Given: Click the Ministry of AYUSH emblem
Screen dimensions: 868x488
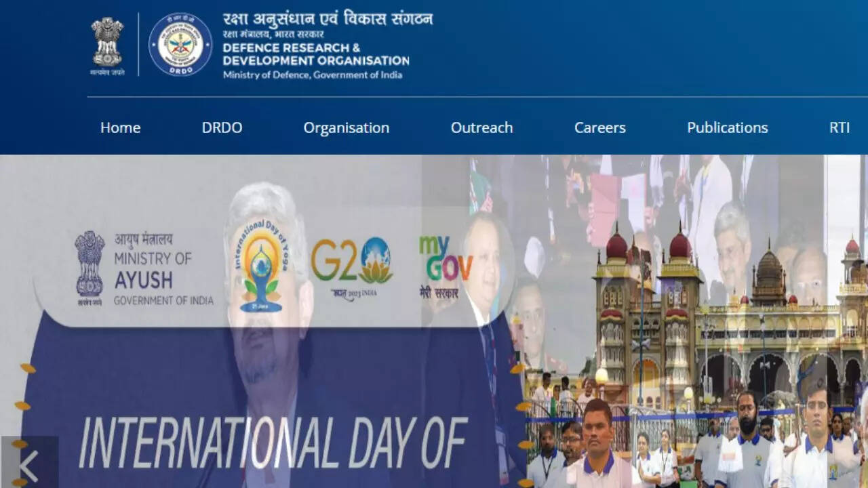Looking at the screenshot, I should coord(90,268).
